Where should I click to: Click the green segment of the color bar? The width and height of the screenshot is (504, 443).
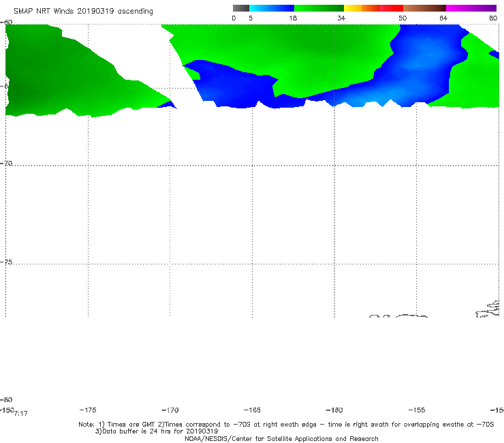click(319, 8)
